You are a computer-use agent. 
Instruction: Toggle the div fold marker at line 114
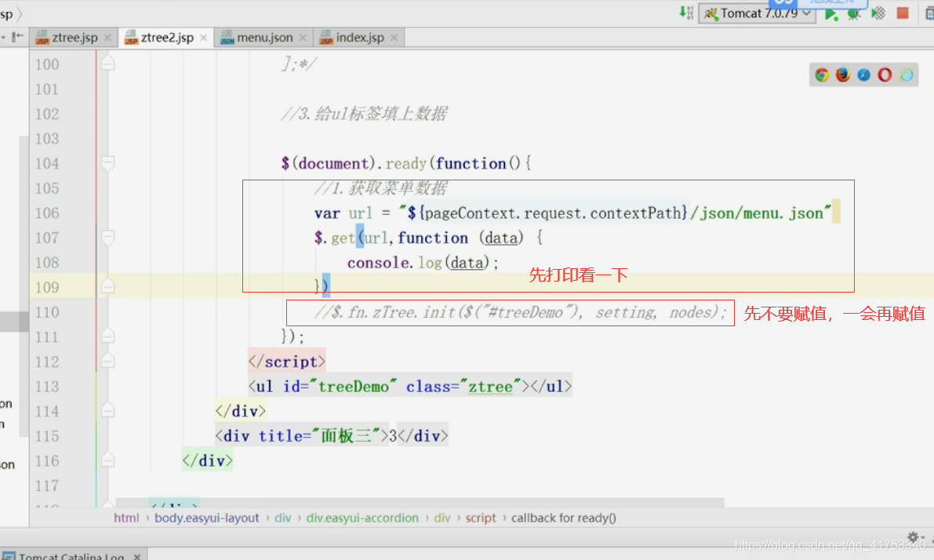[107, 410]
